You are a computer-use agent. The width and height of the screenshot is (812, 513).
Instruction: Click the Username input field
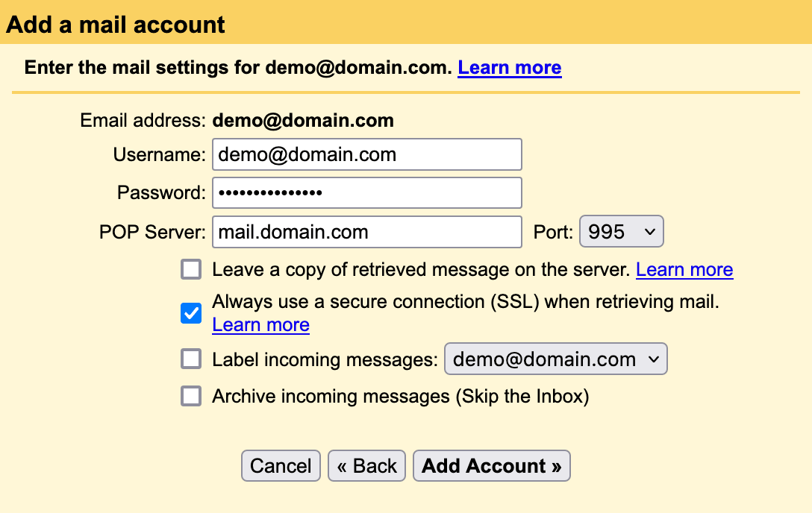click(x=366, y=154)
